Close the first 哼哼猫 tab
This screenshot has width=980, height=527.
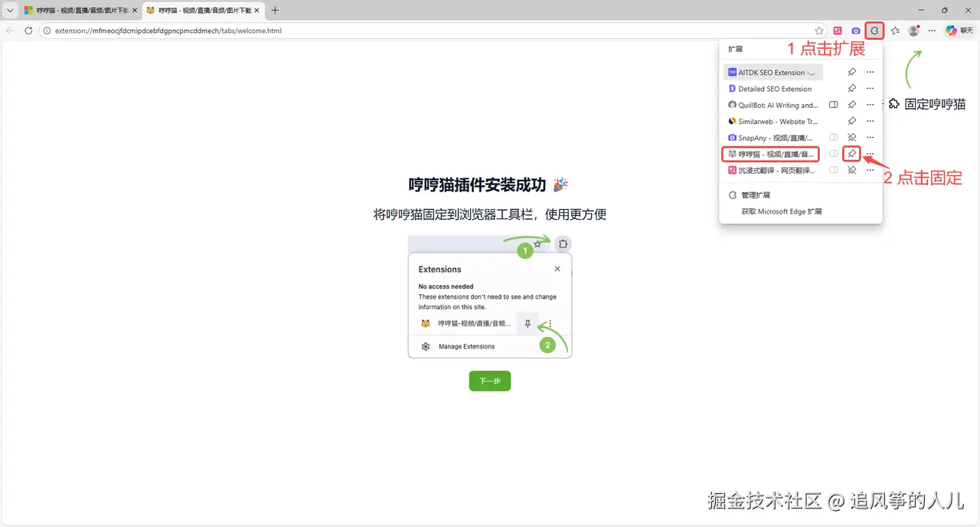click(135, 11)
